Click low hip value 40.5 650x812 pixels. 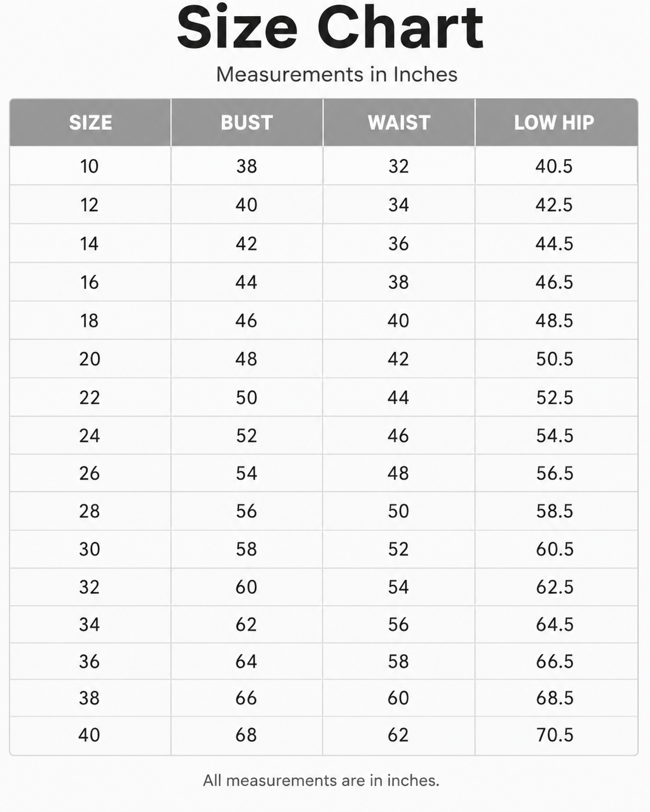click(554, 166)
